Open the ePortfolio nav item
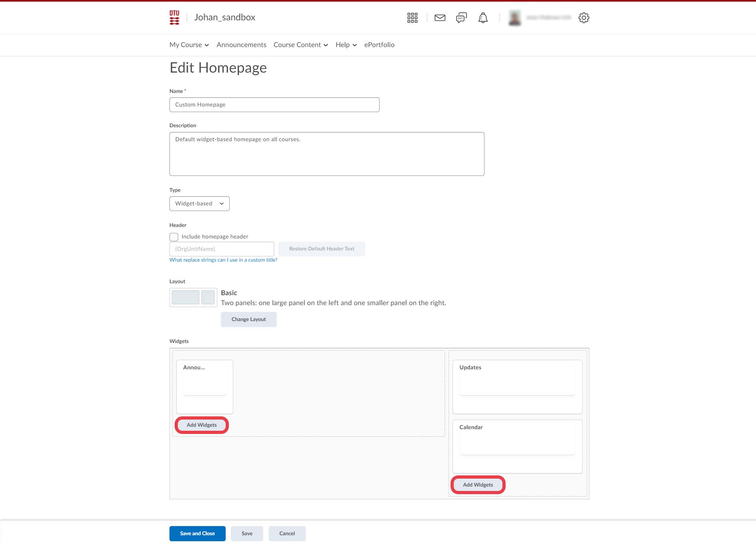756x548 pixels. (x=379, y=45)
